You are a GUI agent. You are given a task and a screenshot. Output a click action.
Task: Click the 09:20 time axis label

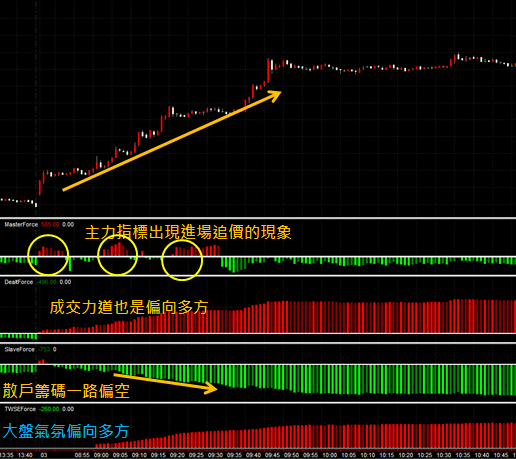tap(177, 455)
